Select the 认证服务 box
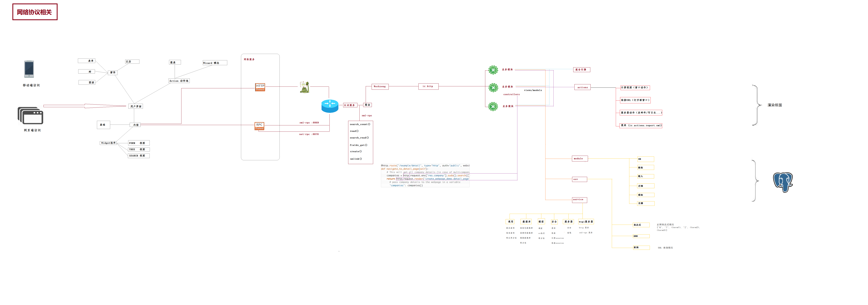The height and width of the screenshot is (305, 868). coord(350,105)
